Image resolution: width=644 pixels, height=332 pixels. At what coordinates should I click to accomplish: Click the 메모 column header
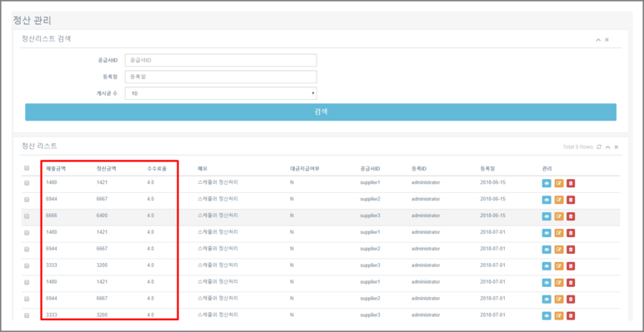point(202,168)
